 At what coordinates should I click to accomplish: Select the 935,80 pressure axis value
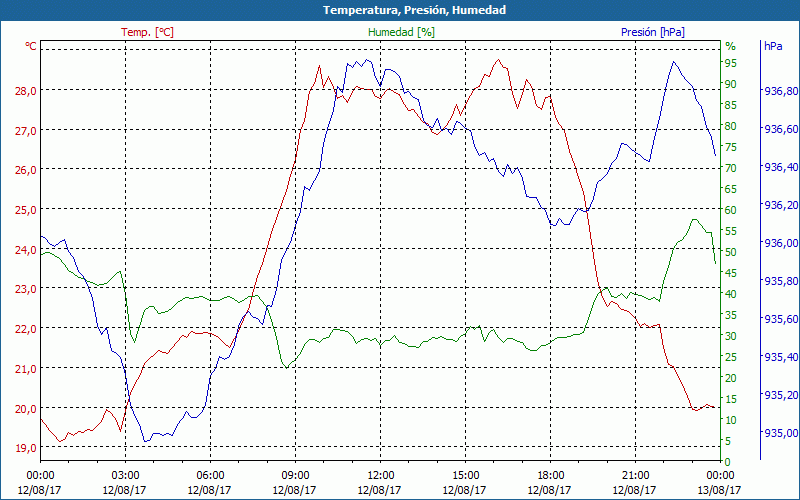click(781, 281)
